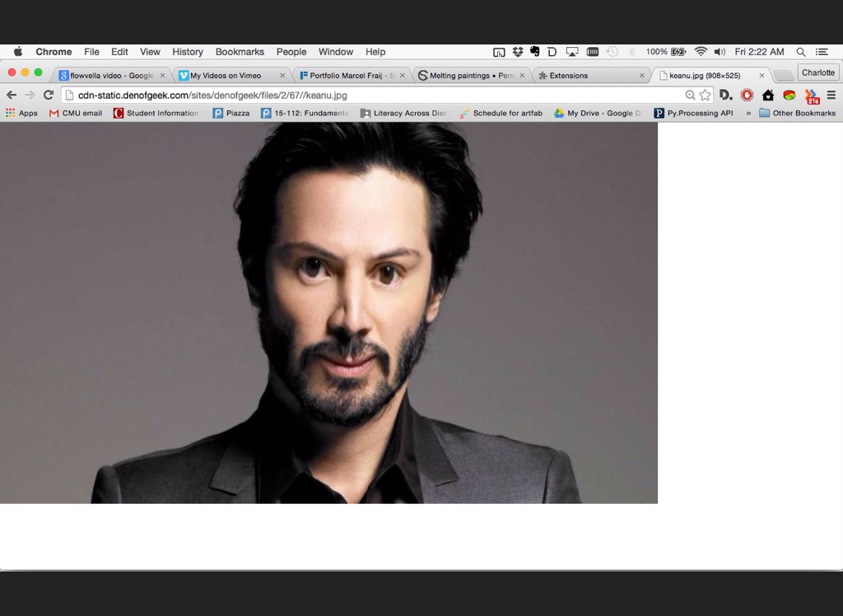The image size is (843, 616).
Task: Open the volume control in menu bar
Action: 720,52
